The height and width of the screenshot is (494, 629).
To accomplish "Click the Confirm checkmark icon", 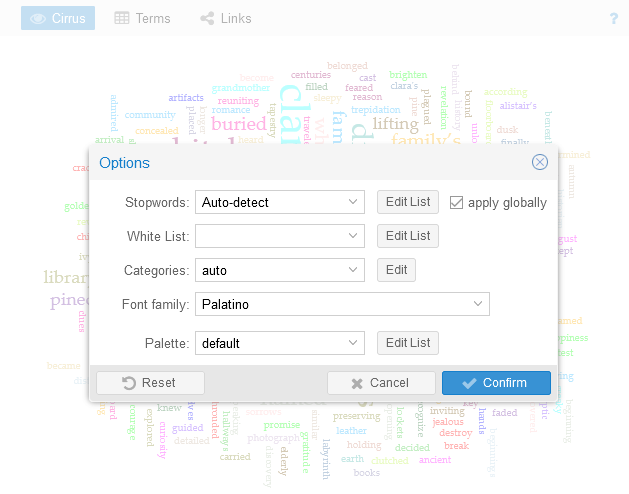I will 469,383.
